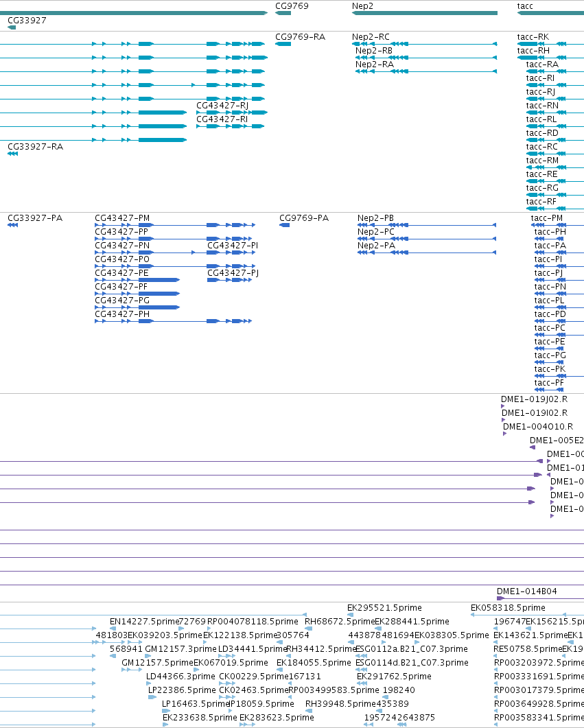
Task: Select the EK067019.5prime EST label
Action: (x=231, y=663)
